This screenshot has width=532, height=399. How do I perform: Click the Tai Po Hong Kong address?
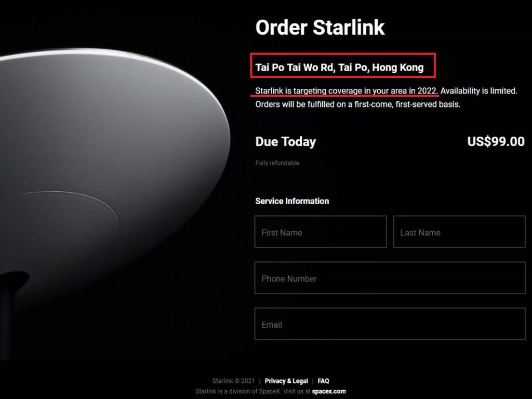[x=339, y=67]
